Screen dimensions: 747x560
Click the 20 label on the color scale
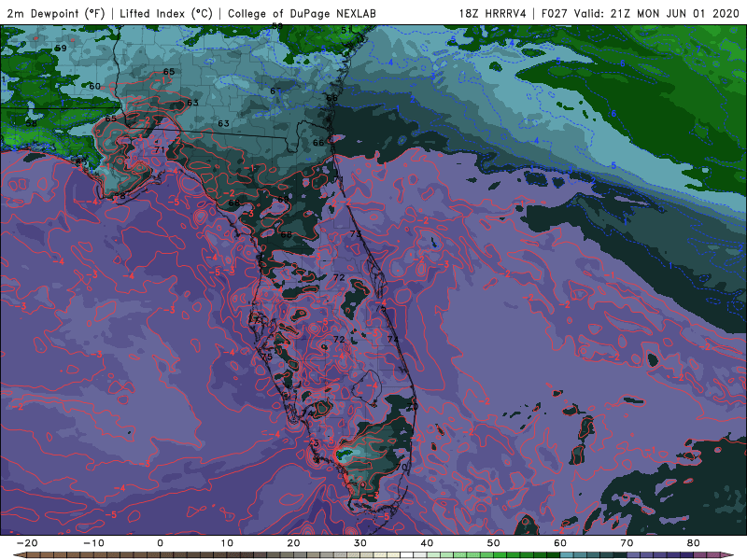293,543
